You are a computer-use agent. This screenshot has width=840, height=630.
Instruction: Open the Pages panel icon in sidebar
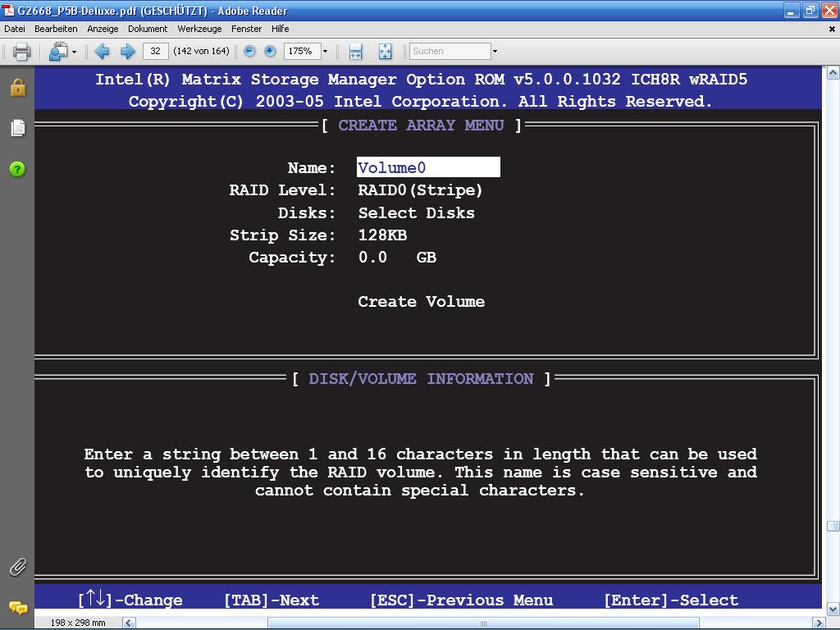18,128
